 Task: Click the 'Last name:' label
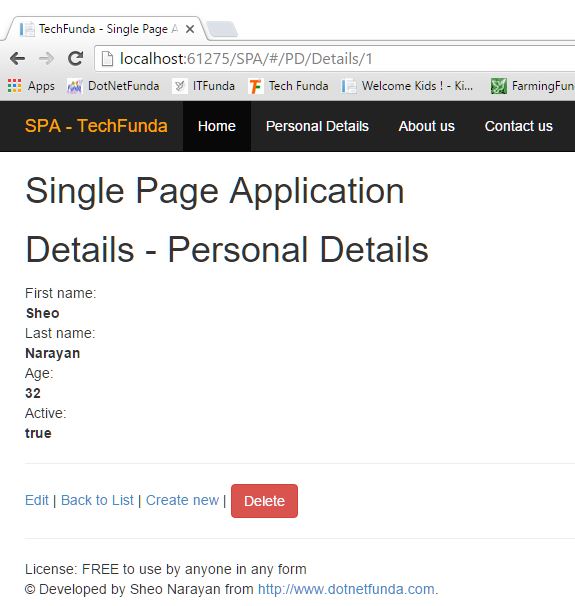[60, 333]
